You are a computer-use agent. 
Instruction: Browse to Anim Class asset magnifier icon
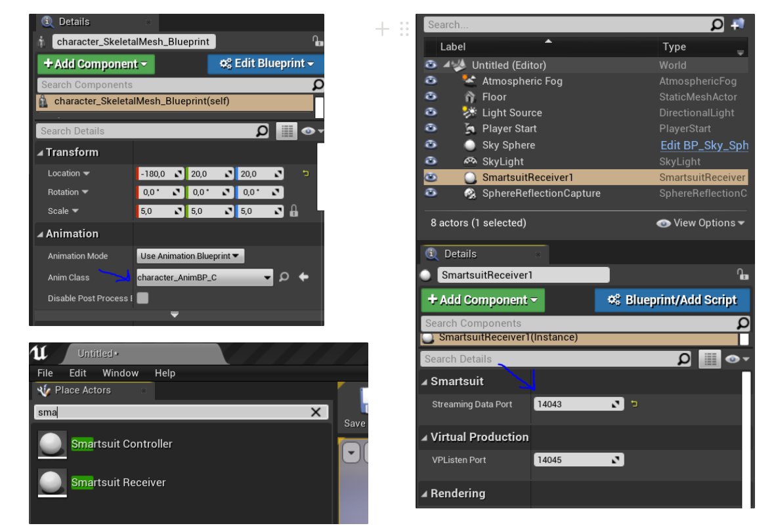tap(284, 277)
